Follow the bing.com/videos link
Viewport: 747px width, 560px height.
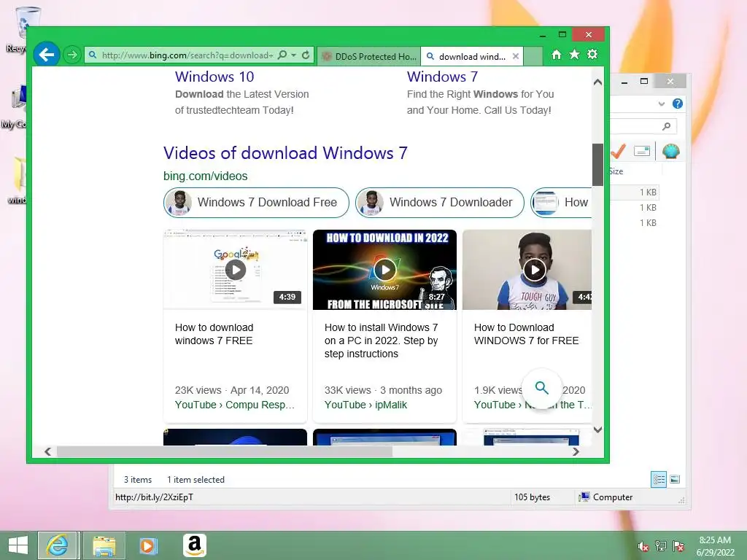pos(205,176)
